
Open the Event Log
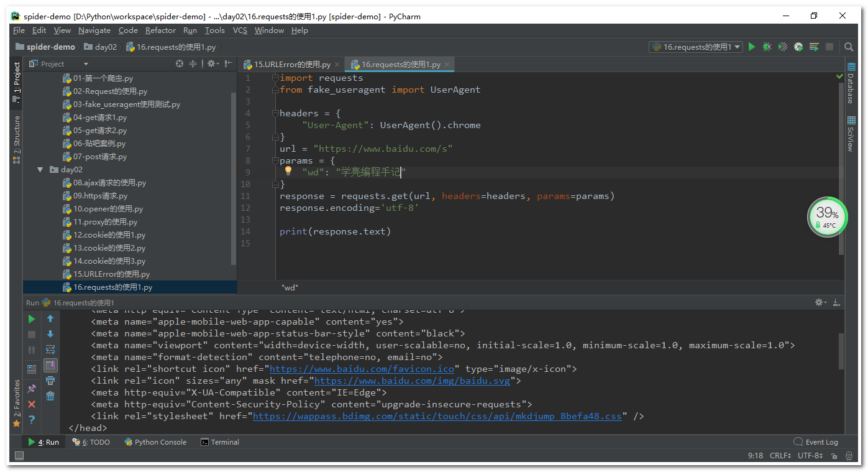[x=816, y=442]
